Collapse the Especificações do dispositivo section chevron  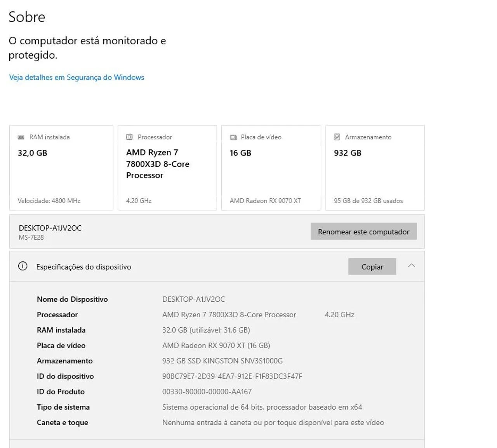(412, 266)
